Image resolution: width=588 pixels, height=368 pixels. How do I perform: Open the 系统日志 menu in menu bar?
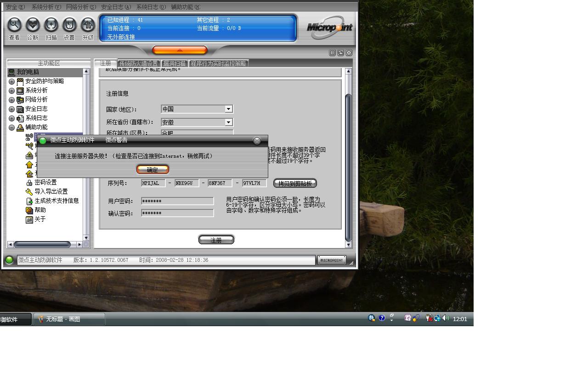pos(151,7)
